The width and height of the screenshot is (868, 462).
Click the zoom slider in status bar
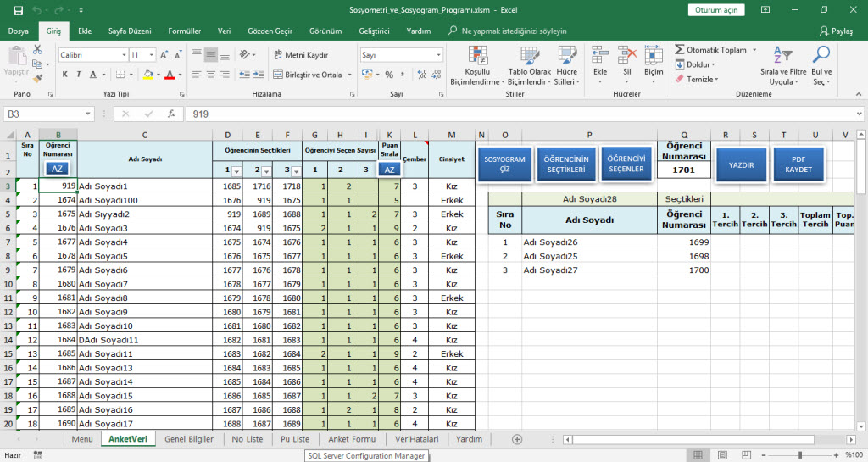point(800,455)
